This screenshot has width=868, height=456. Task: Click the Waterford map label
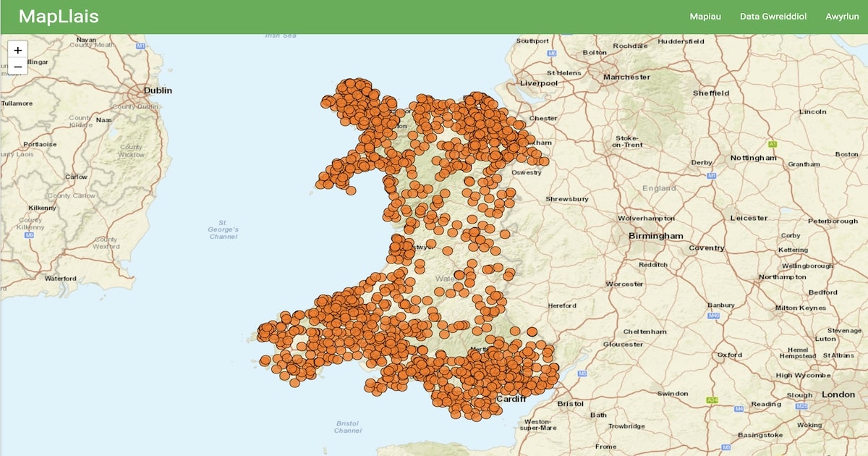tap(61, 279)
